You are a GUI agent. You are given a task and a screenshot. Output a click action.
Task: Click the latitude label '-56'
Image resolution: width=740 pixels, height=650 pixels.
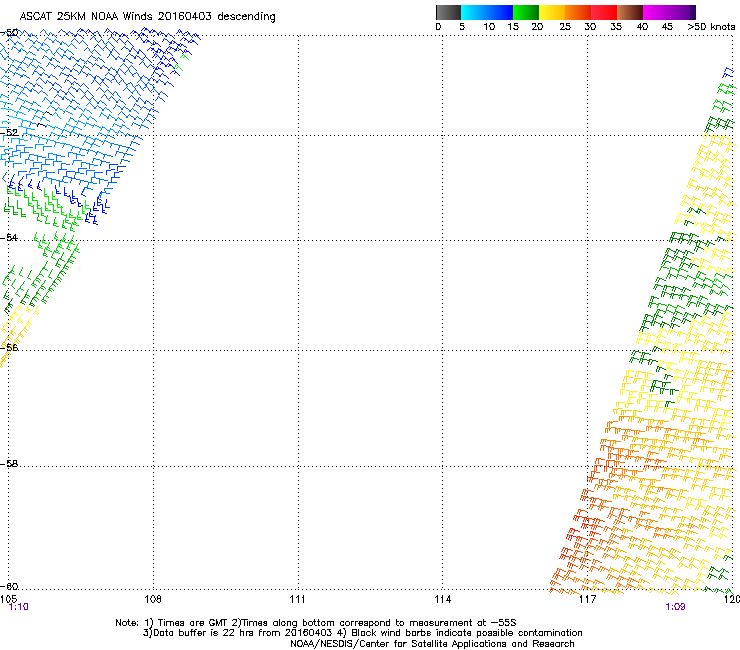[9, 347]
